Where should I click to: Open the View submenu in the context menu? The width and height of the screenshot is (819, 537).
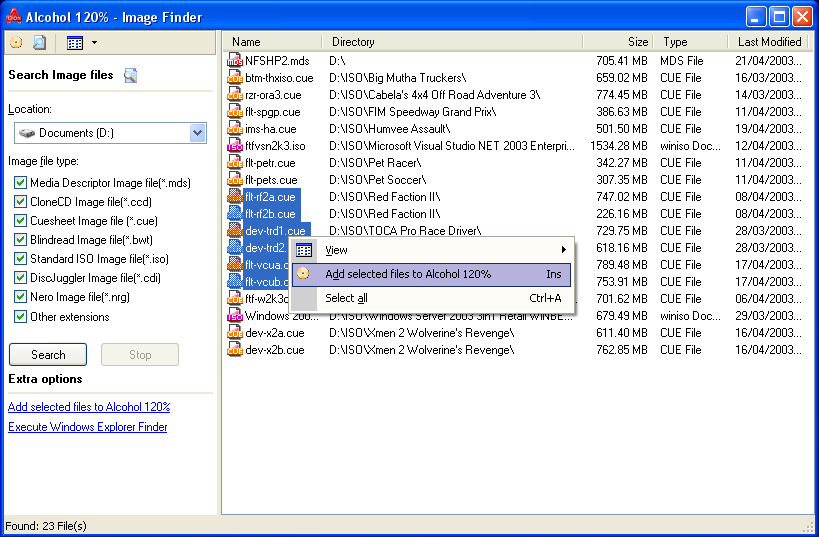tap(431, 250)
